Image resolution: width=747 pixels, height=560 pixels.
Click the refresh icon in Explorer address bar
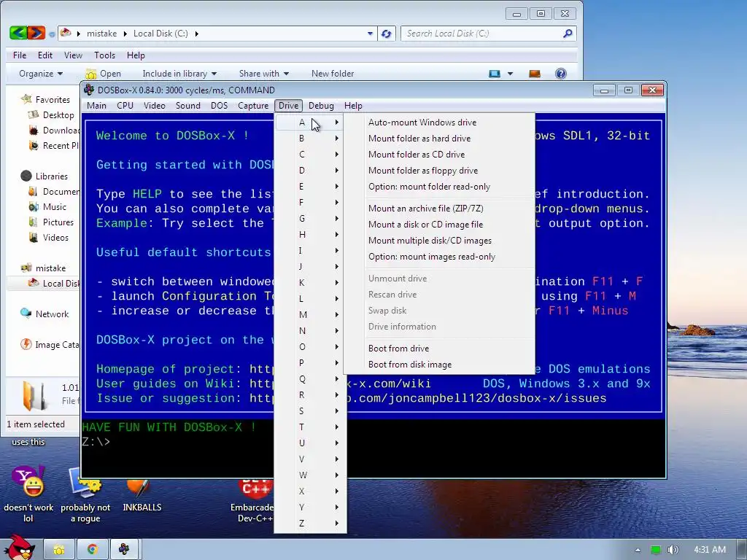pyautogui.click(x=387, y=34)
